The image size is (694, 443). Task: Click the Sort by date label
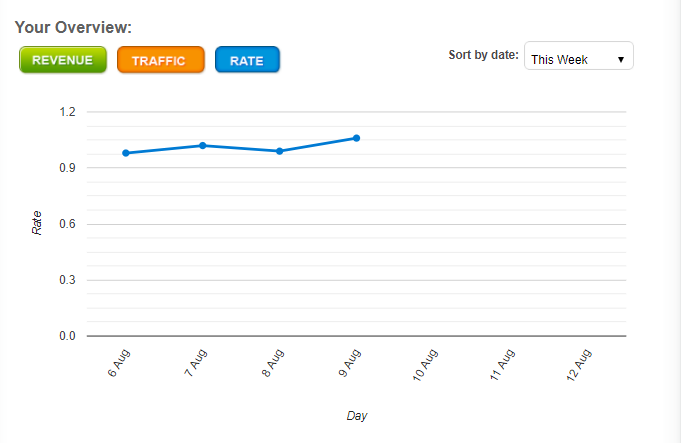pyautogui.click(x=483, y=55)
